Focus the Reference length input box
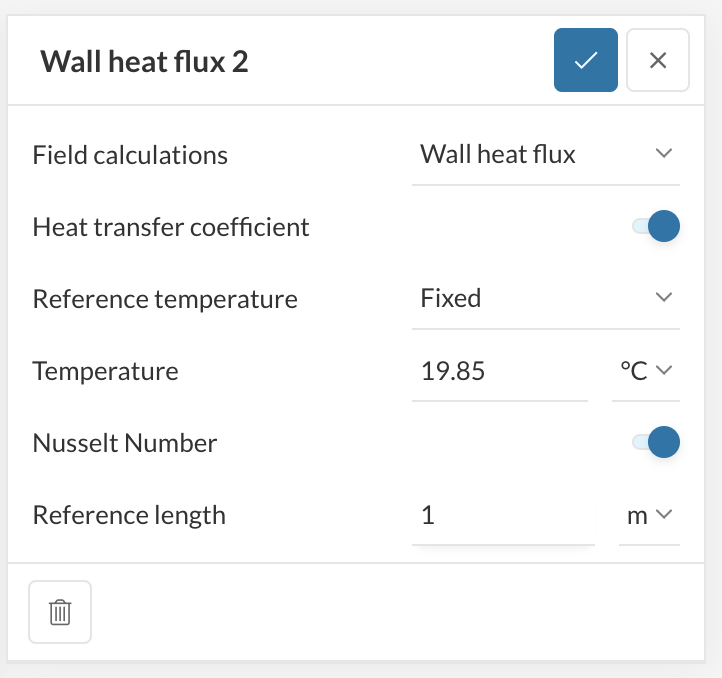Image resolution: width=722 pixels, height=678 pixels. click(x=503, y=516)
